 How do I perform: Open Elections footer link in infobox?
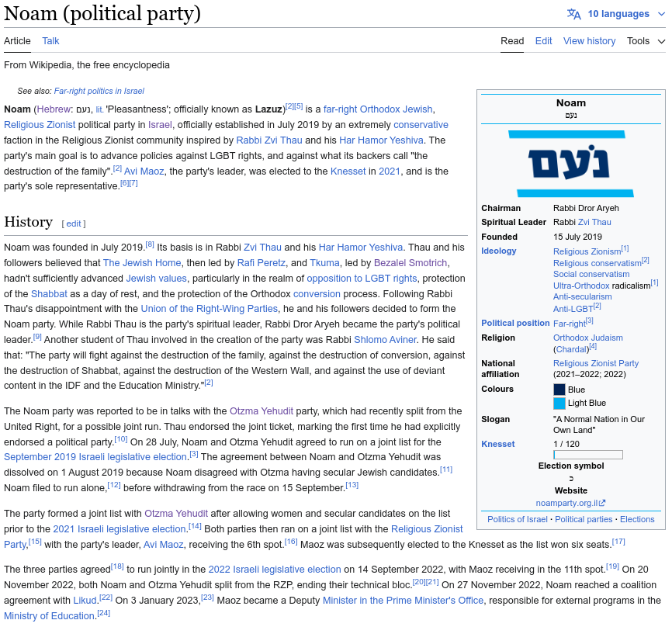pos(637,519)
